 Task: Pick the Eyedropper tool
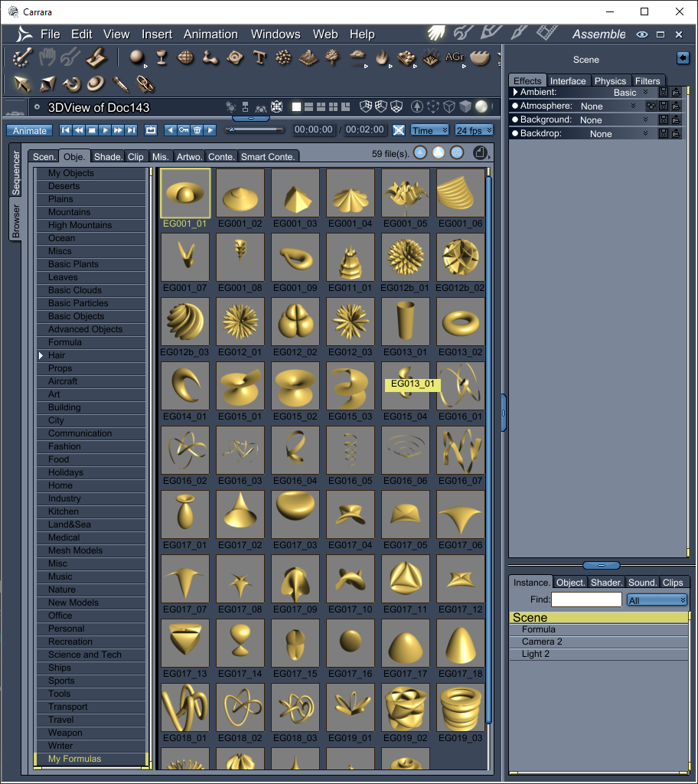(120, 84)
